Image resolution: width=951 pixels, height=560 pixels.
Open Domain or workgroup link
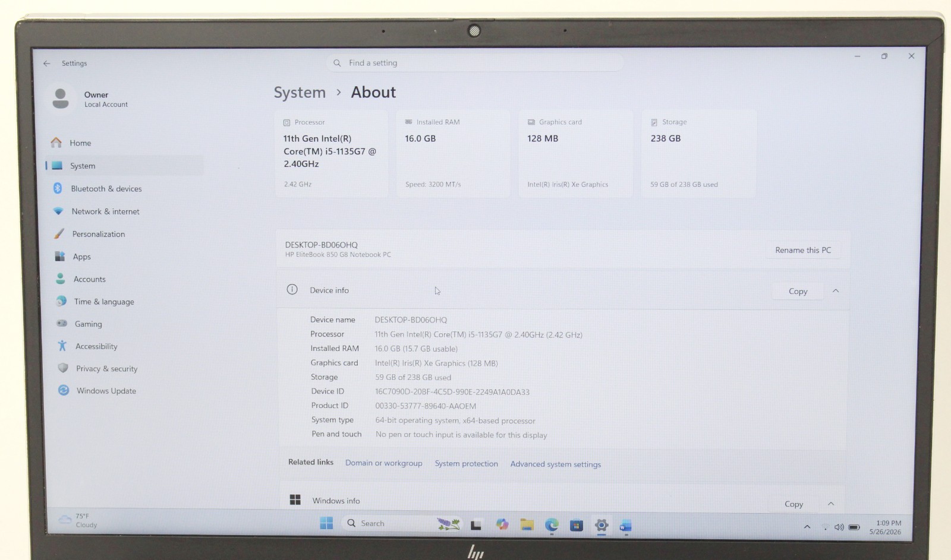(384, 463)
